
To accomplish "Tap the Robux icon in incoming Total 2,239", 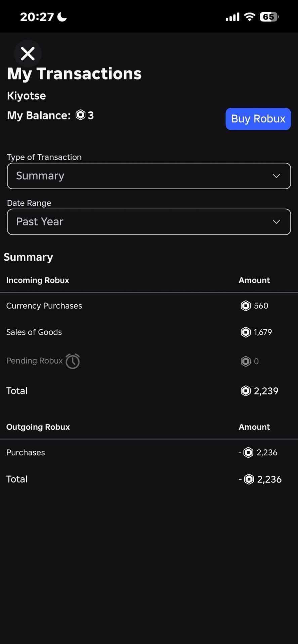I will (x=246, y=391).
